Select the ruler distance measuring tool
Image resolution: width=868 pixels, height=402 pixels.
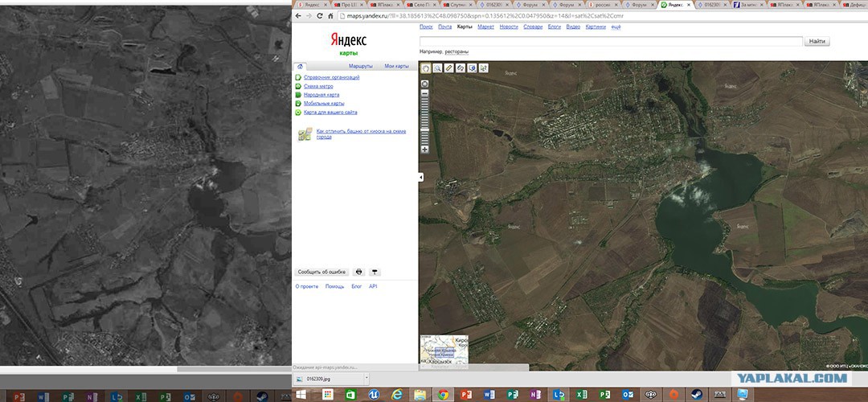449,68
